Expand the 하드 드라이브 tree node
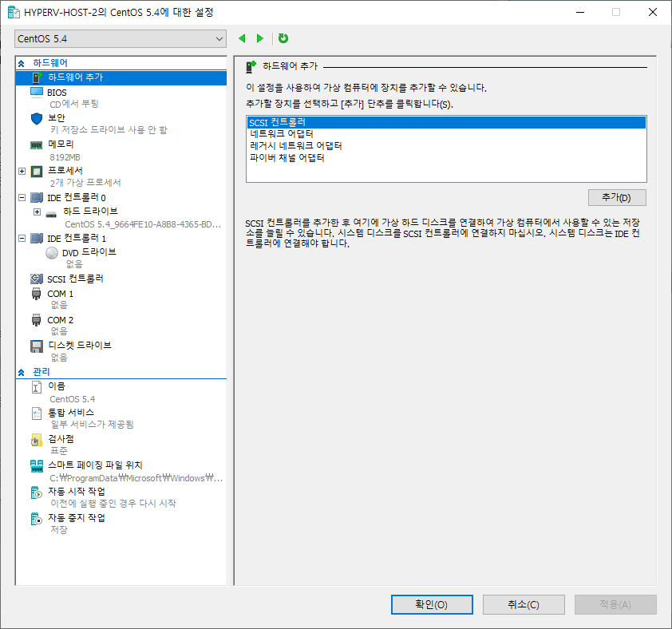 coord(37,212)
